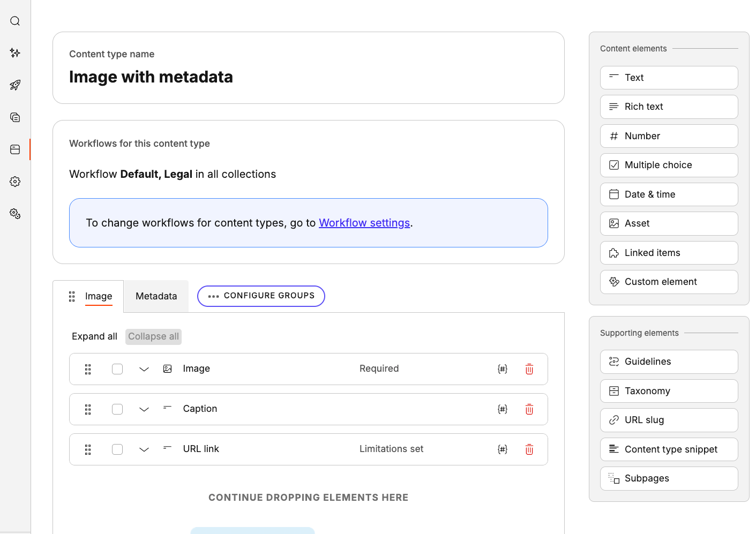This screenshot has height=534, width=756.
Task: Switch to the Metadata tab
Action: click(x=155, y=296)
